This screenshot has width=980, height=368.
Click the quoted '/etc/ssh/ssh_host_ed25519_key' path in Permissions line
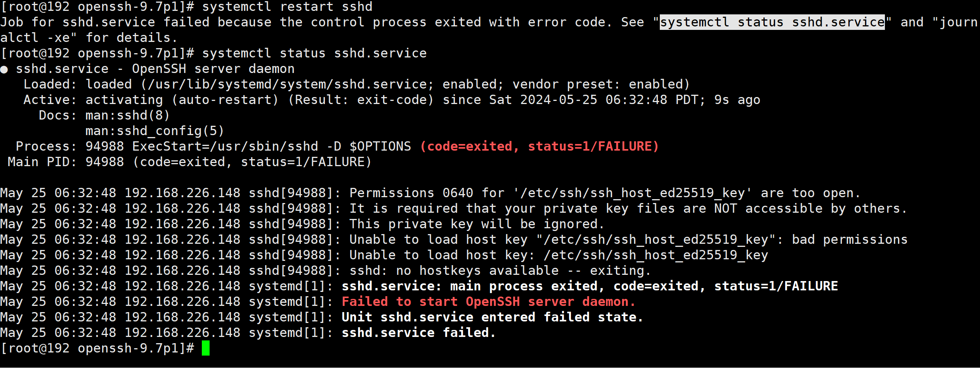(632, 193)
